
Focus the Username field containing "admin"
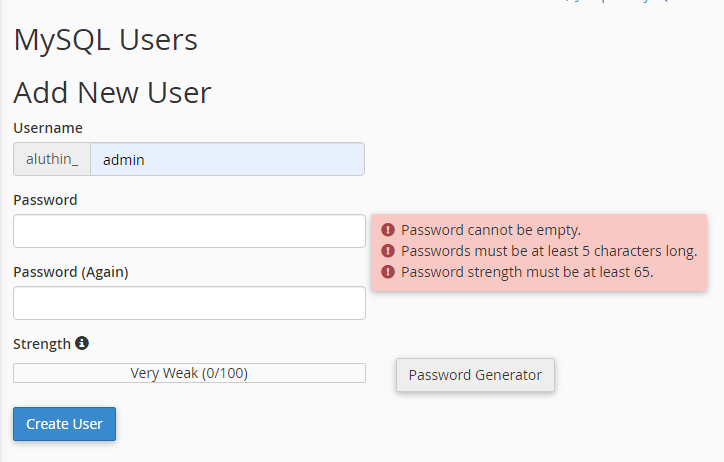(227, 159)
